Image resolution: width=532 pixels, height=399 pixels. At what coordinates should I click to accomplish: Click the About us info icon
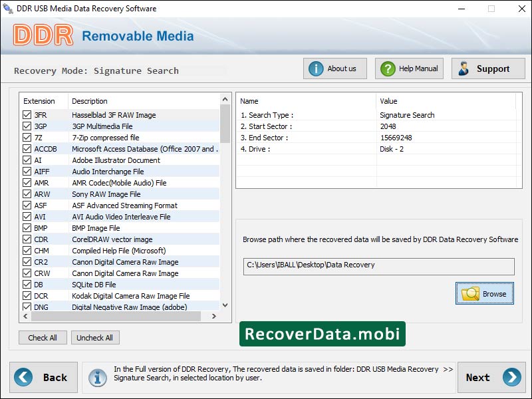(x=315, y=68)
